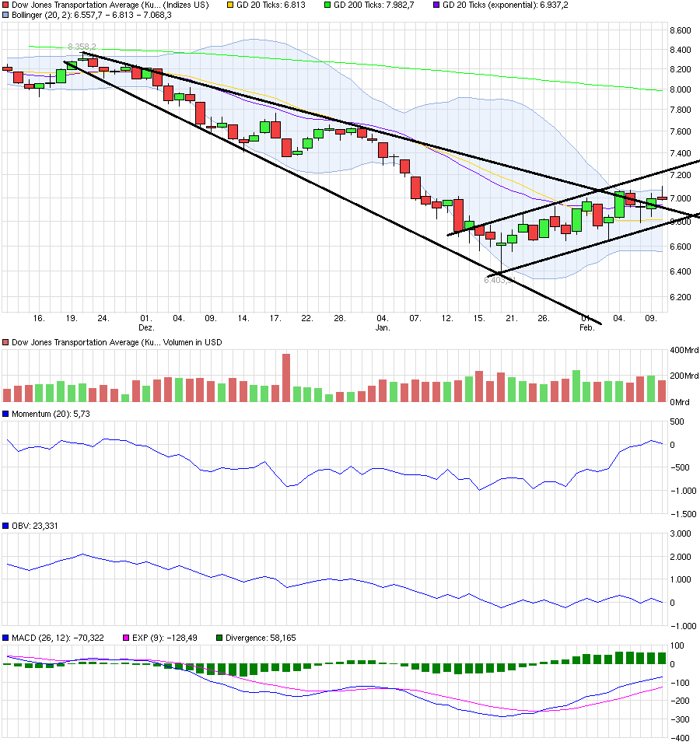Click the 'Jan.' month label on date axis
Screen dimensions: 700x745
[x=383, y=328]
